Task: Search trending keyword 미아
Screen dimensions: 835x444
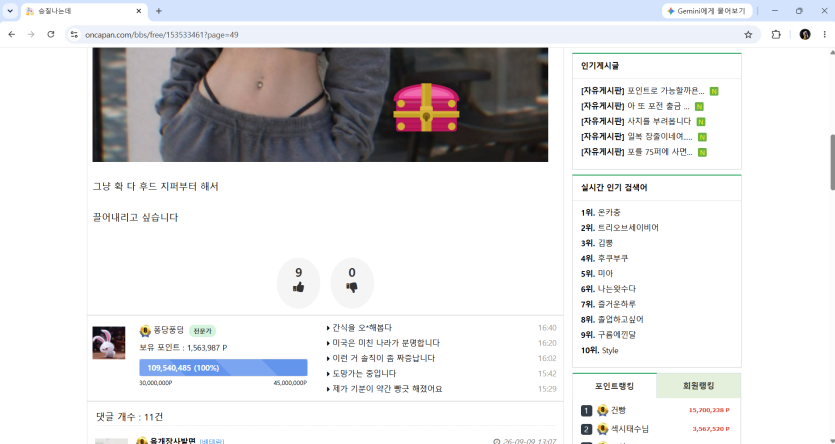Action: 605,274
